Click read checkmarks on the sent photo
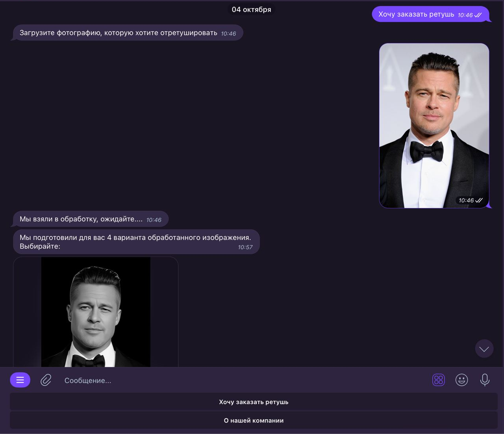 tap(479, 200)
